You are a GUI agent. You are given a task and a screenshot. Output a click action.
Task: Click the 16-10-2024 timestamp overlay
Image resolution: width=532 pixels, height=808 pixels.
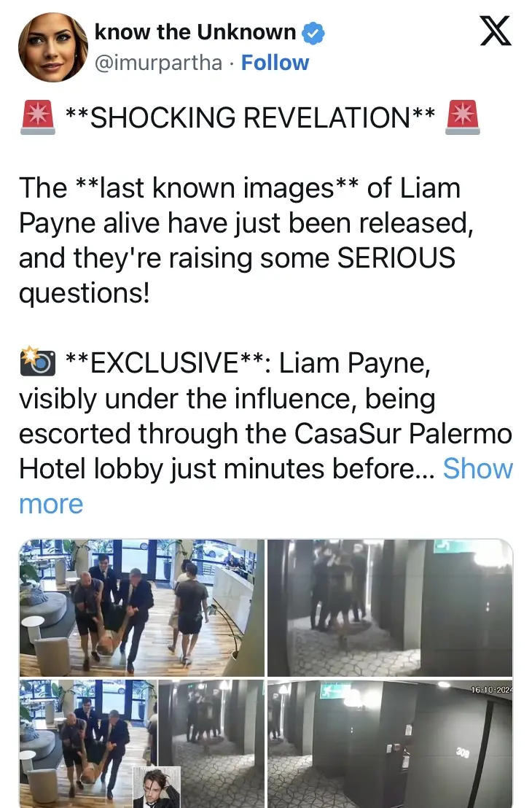[x=492, y=689]
